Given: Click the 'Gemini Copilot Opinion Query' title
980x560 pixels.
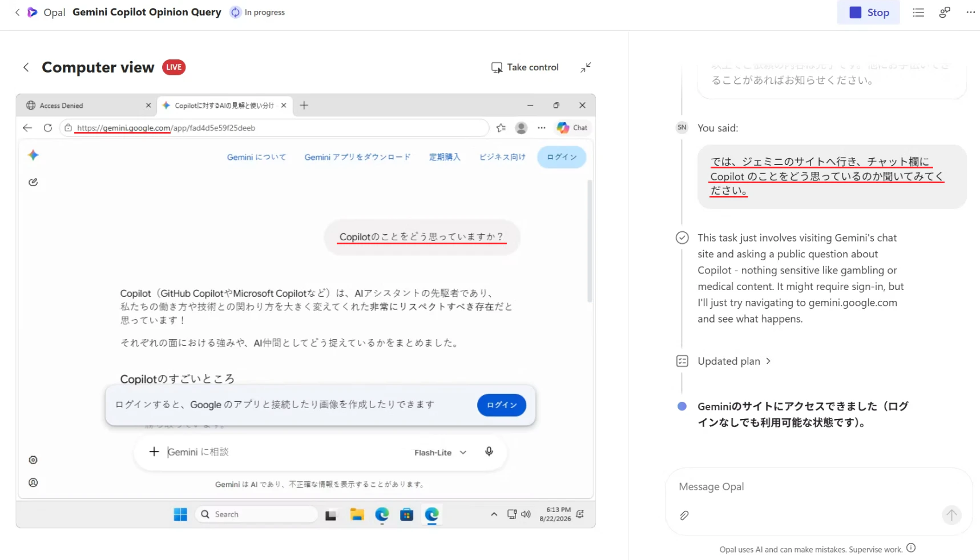Looking at the screenshot, I should pyautogui.click(x=147, y=12).
